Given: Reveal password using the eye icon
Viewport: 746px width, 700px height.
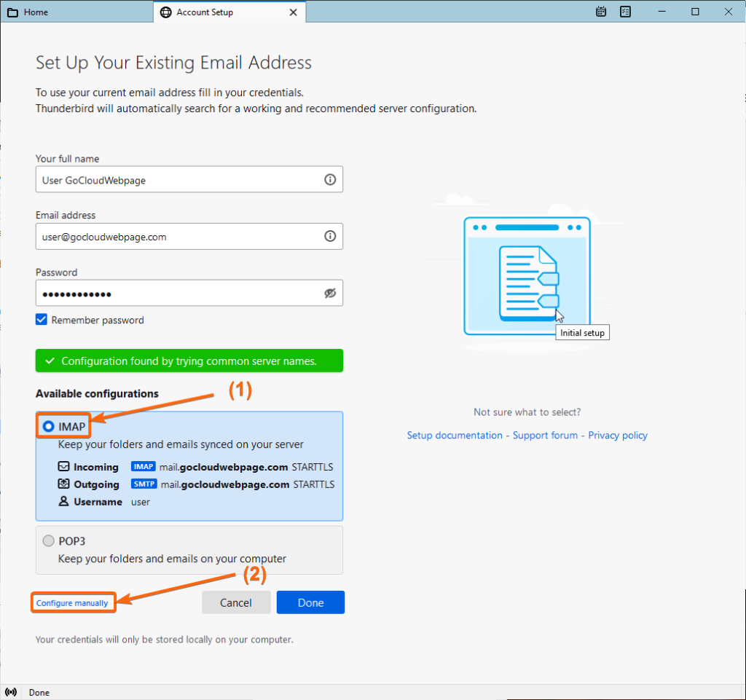Looking at the screenshot, I should pos(330,293).
